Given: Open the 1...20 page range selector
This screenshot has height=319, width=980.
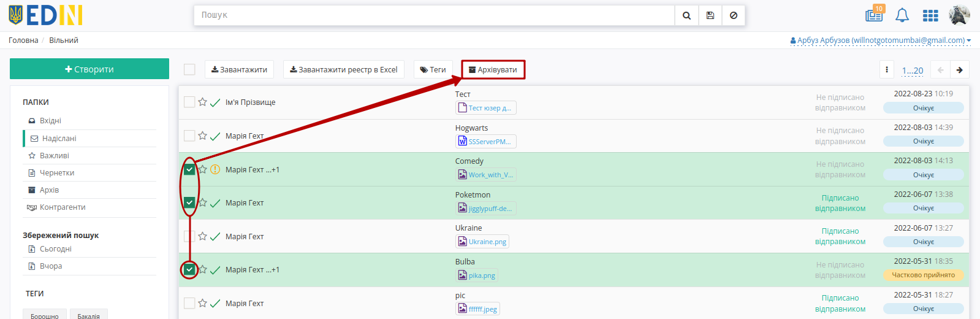Looking at the screenshot, I should [913, 71].
